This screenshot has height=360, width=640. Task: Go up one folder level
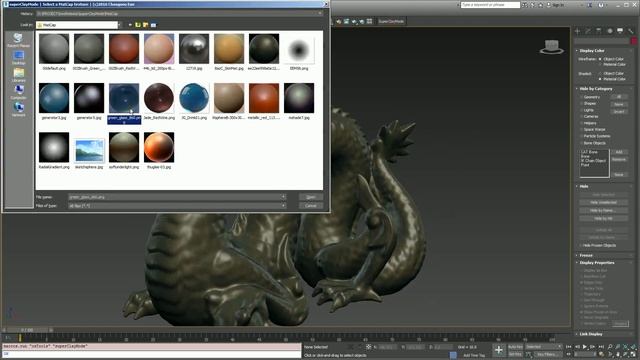pyautogui.click(x=138, y=25)
